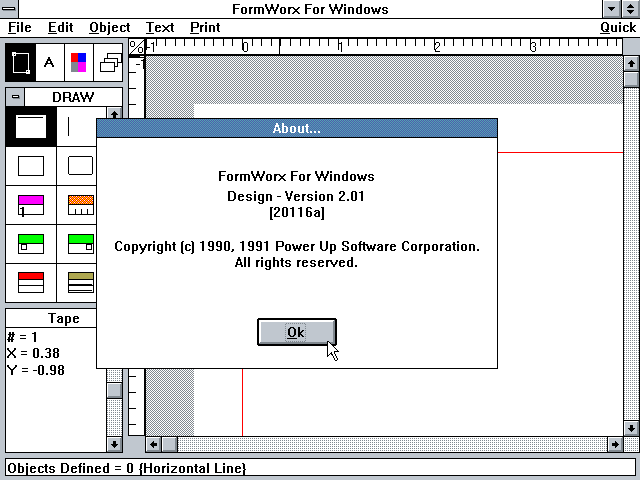Click the canvas vertical scrollbar up arrow
The image size is (640, 480).
click(x=631, y=64)
